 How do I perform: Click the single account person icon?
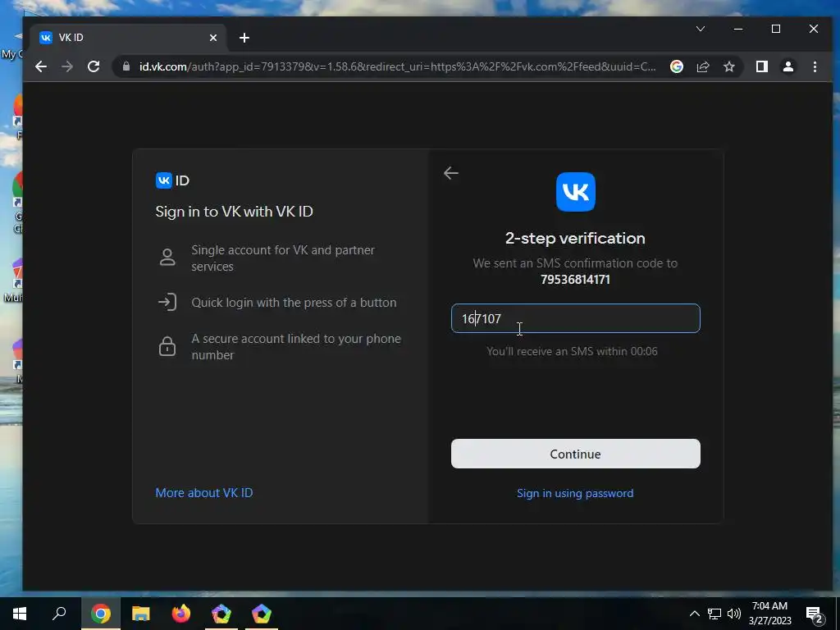pos(167,258)
